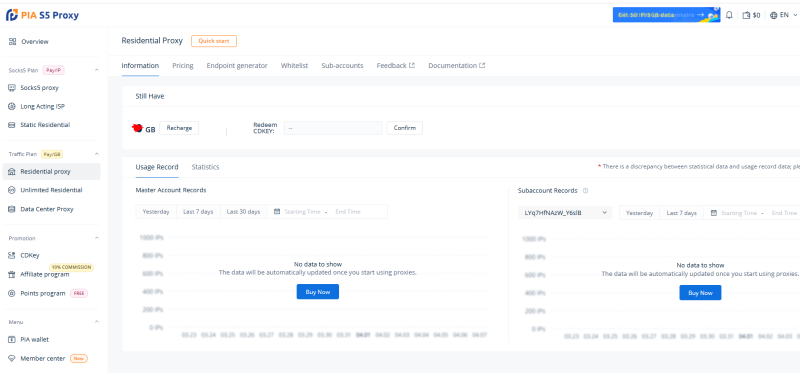Click the Pay/IP badge
The height and width of the screenshot is (373, 800).
pyautogui.click(x=54, y=70)
